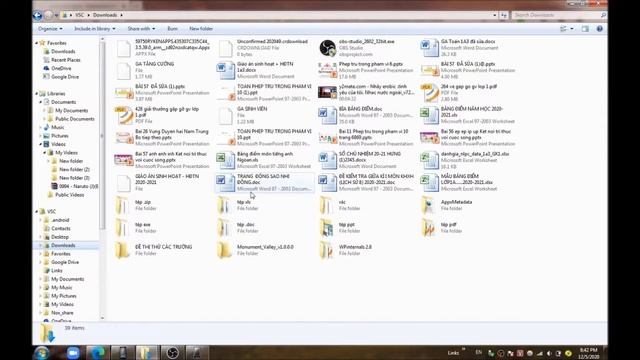Select Contacts under VSC
The image size is (640, 360).
[x=61, y=229]
